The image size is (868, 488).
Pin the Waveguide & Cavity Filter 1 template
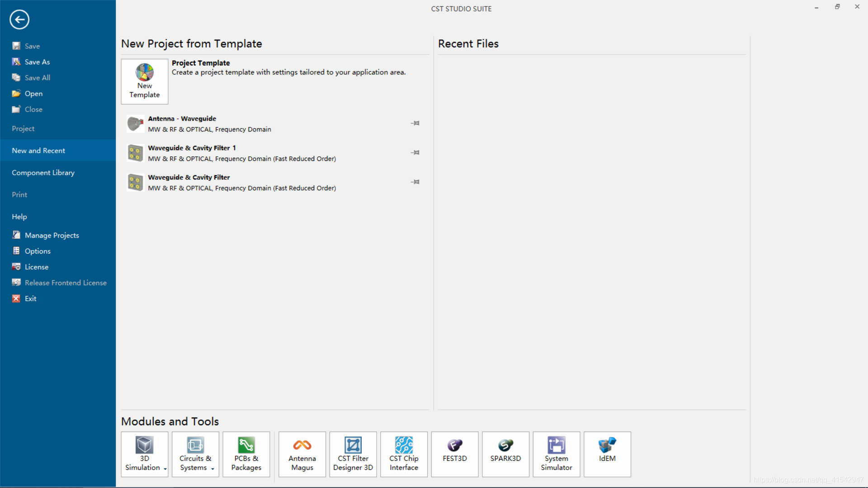[x=415, y=152]
